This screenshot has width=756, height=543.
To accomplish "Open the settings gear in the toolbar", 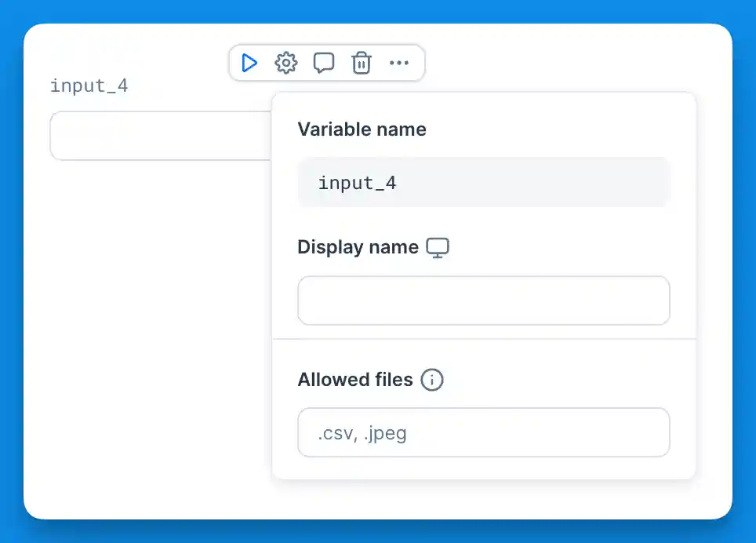I will (x=286, y=63).
